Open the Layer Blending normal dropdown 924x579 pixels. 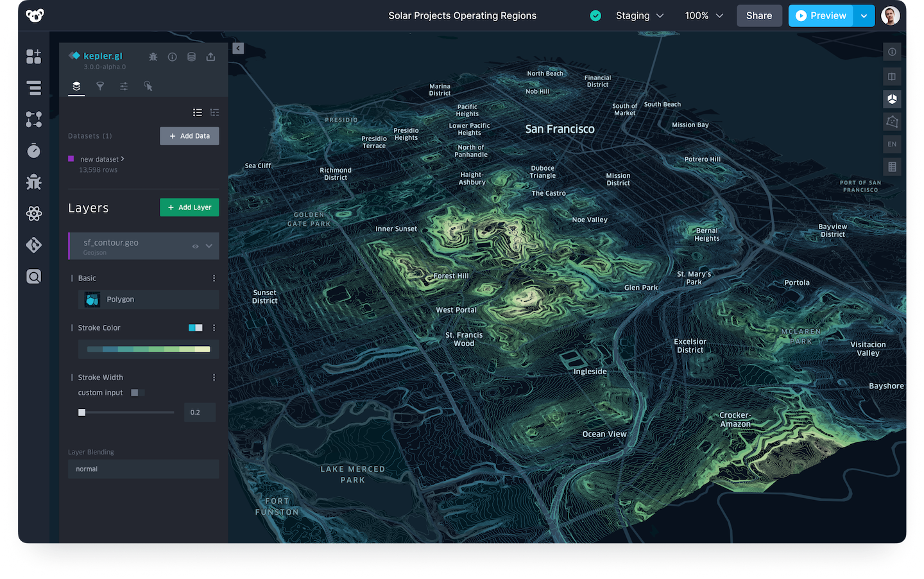pos(143,469)
